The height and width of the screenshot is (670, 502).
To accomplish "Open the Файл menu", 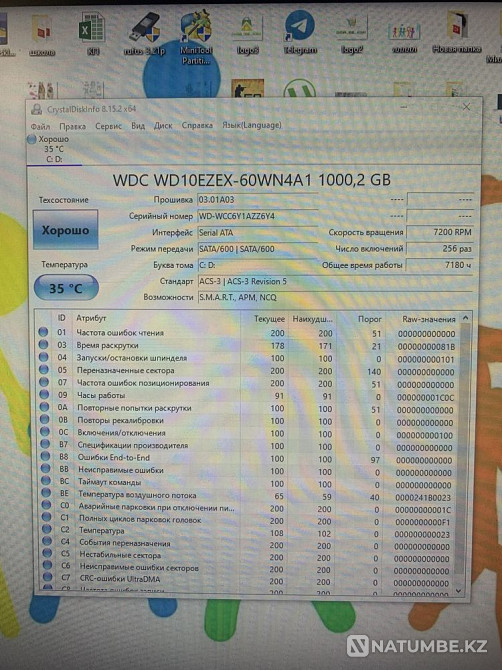I will (40, 126).
